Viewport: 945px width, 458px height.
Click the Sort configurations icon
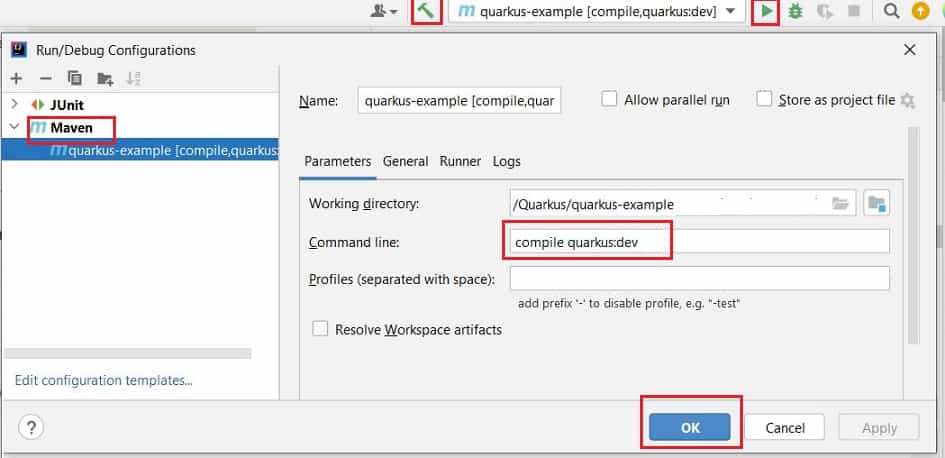point(134,78)
